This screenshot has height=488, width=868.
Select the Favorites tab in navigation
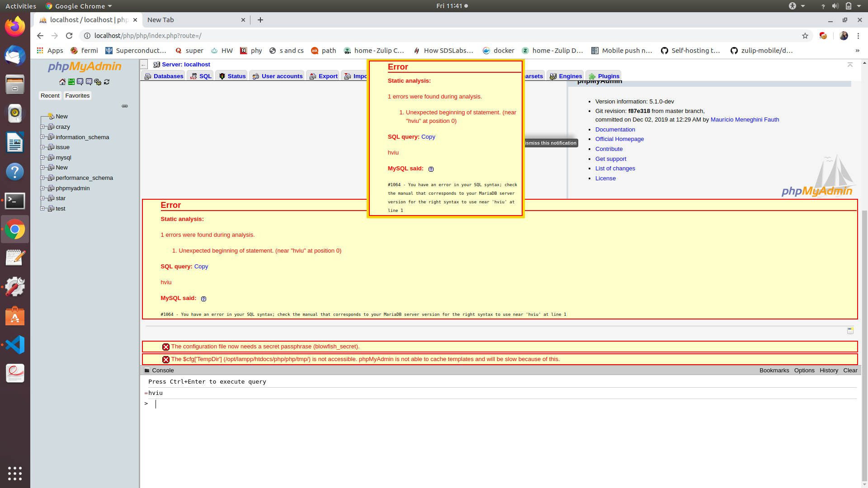click(77, 95)
